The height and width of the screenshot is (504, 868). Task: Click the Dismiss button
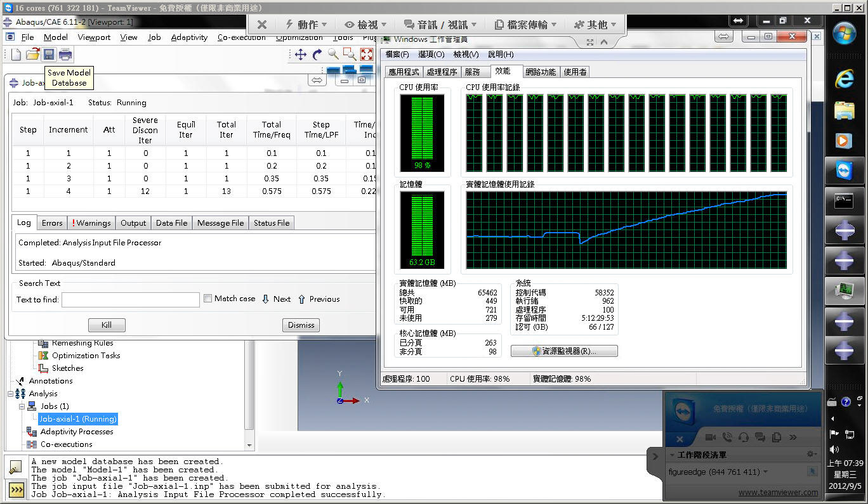click(x=301, y=325)
